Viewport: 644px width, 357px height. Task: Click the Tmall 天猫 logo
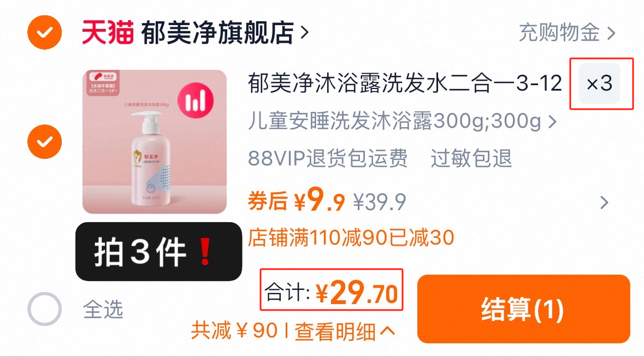pos(108,32)
